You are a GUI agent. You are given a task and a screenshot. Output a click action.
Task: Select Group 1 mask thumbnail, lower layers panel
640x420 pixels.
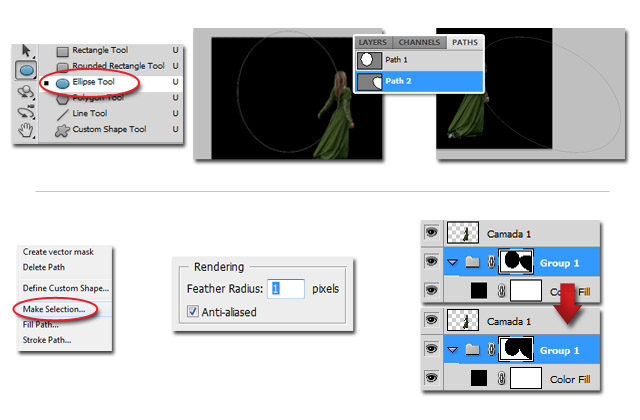click(516, 349)
